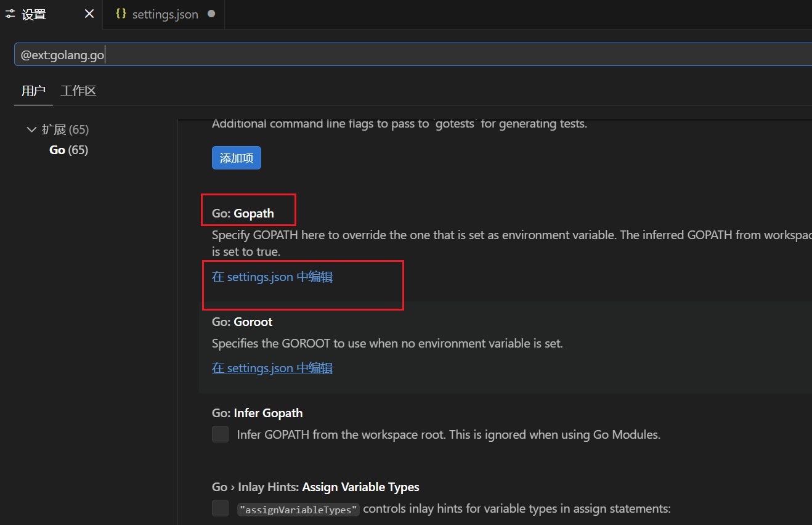This screenshot has height=525, width=812.
Task: Click the unsaved dot on settings.json tab
Action: (x=211, y=14)
